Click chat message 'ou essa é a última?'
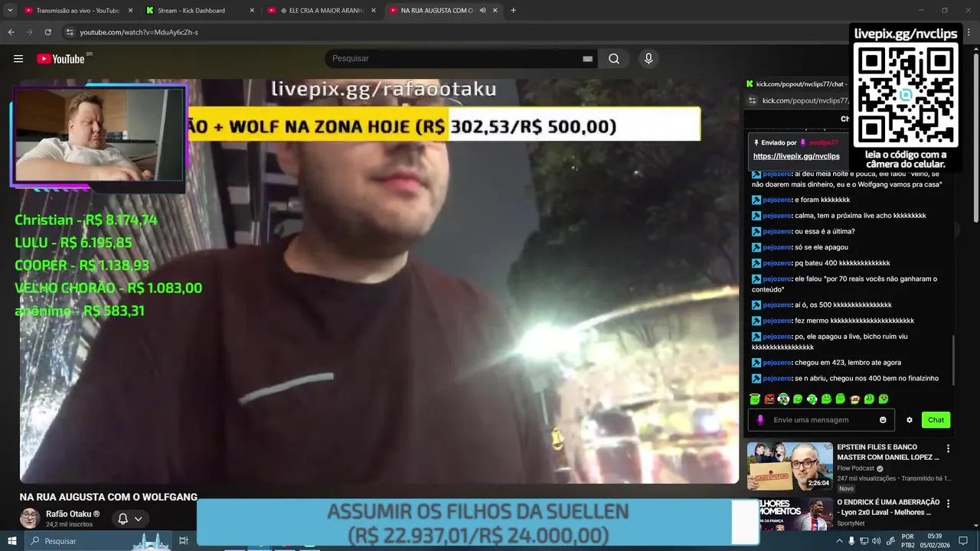The width and height of the screenshot is (980, 551). tap(825, 231)
